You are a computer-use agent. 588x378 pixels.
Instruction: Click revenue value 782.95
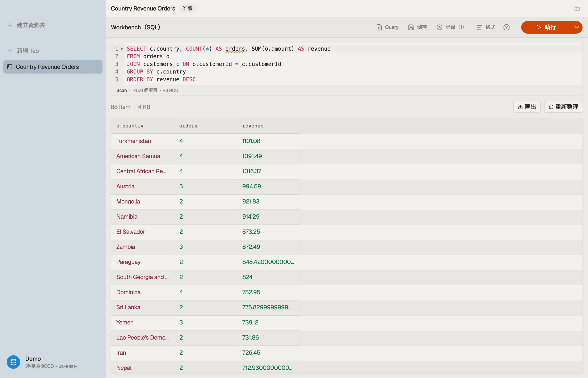[251, 292]
